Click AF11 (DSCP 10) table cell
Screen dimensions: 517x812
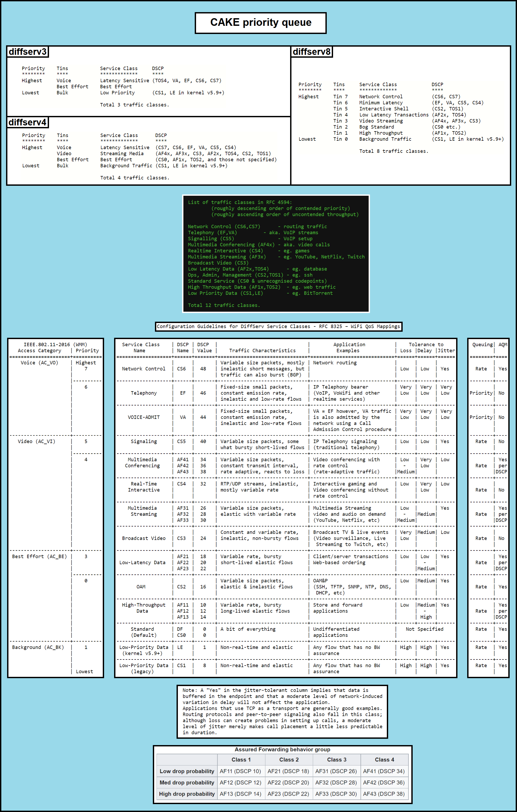tap(241, 771)
